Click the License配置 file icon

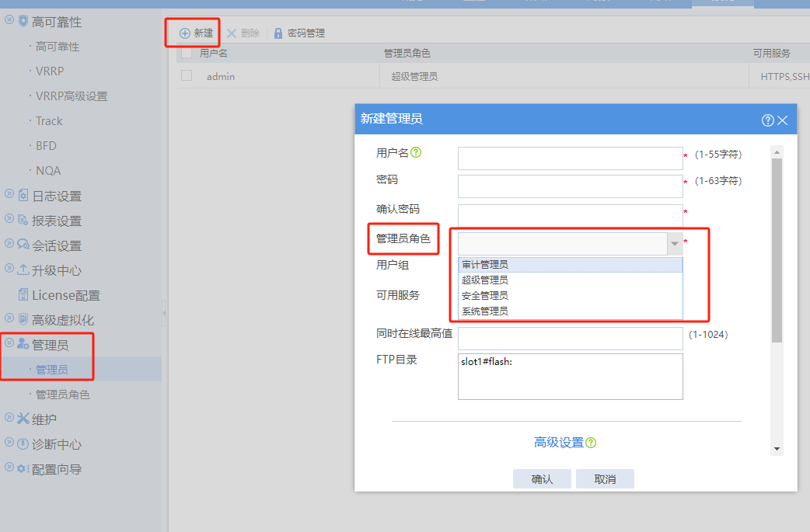pyautogui.click(x=23, y=294)
